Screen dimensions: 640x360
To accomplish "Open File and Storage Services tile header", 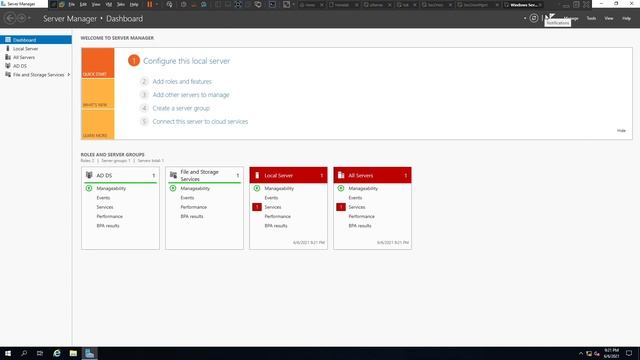I will coord(204,175).
